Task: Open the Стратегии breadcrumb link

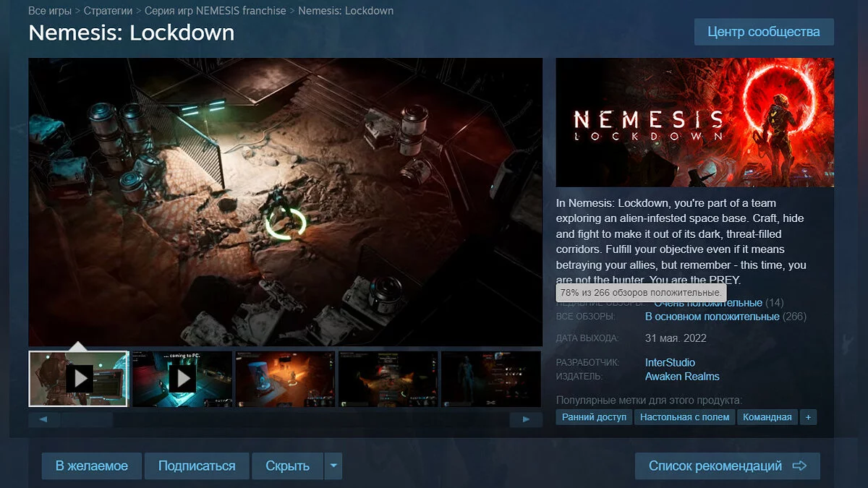Action: [108, 11]
